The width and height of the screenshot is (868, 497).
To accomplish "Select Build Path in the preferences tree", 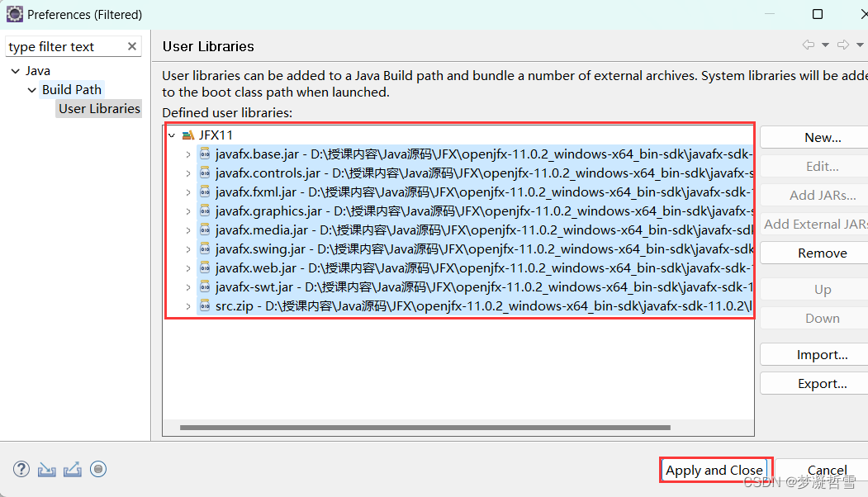I will click(72, 90).
